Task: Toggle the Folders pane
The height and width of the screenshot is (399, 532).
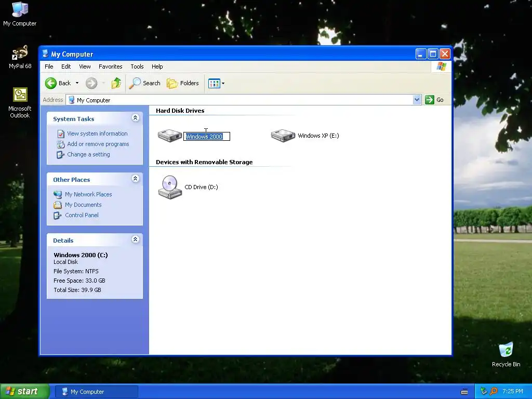Action: click(182, 83)
